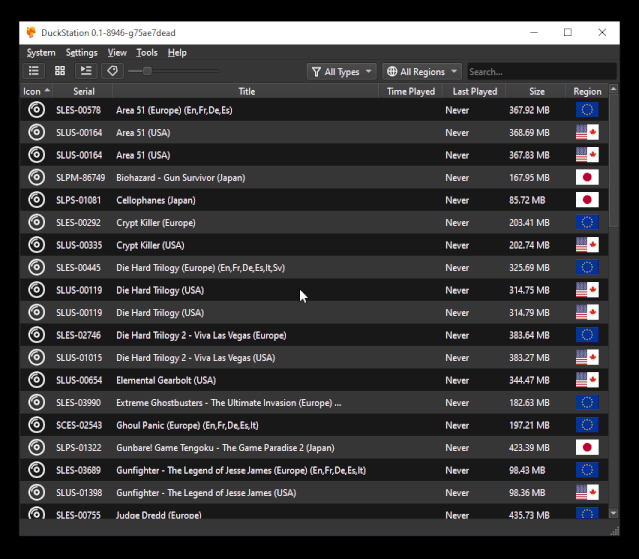639x559 pixels.
Task: Click Europe flag on SLES-00445 row
Action: pyautogui.click(x=587, y=267)
